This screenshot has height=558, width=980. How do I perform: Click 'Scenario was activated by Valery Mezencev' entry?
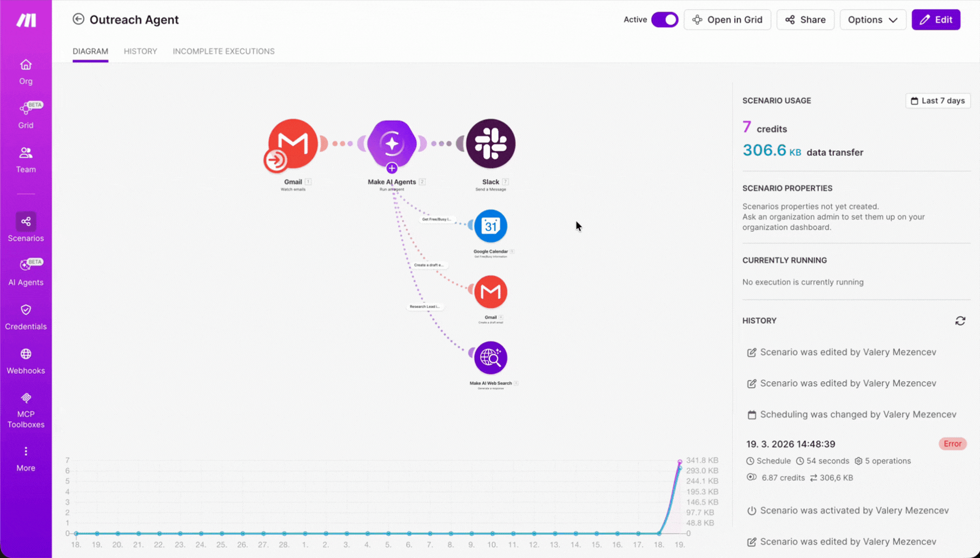coord(848,510)
